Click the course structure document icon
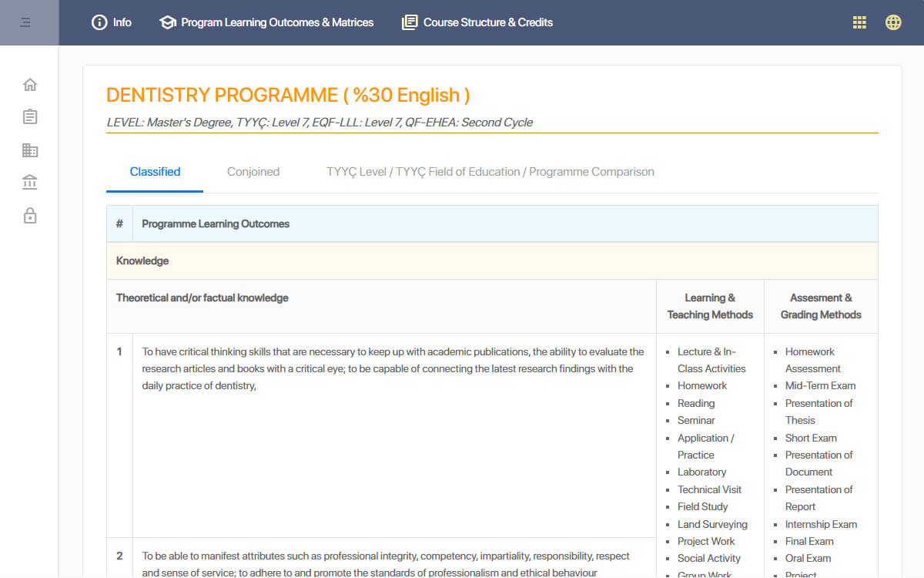Viewport: 924px width, 578px height. [410, 22]
